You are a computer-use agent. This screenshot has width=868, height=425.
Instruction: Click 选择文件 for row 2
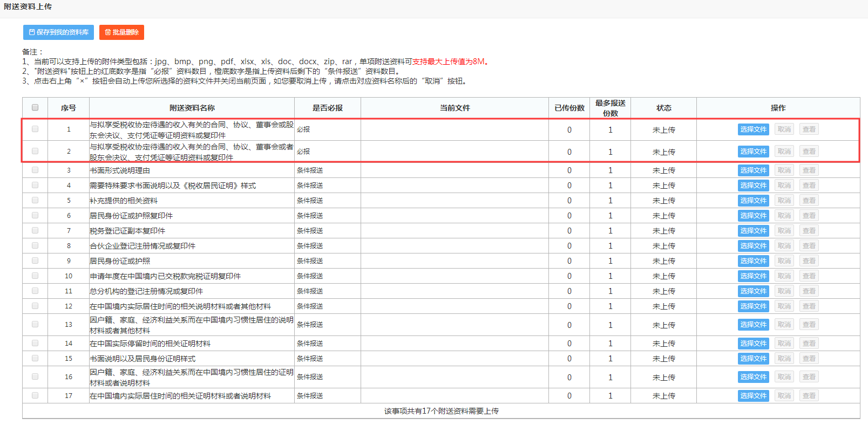754,152
